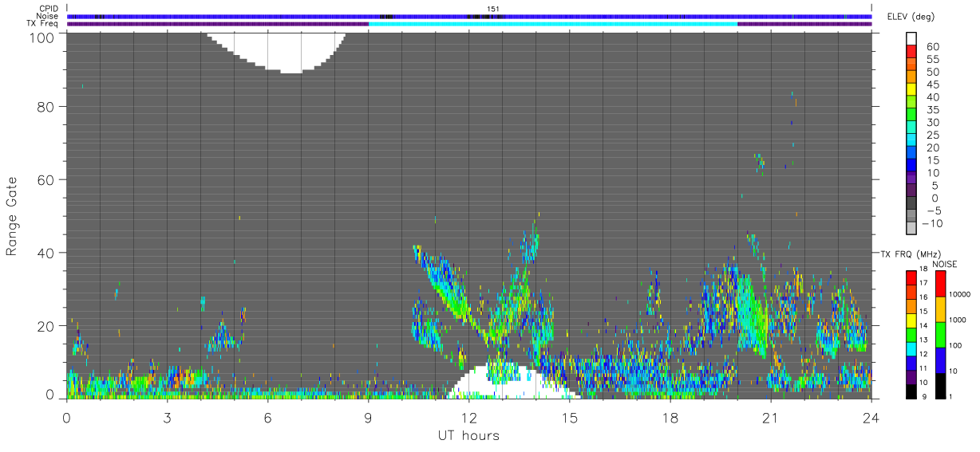Click UT hours tick label 21
980x452 pixels.
point(771,418)
